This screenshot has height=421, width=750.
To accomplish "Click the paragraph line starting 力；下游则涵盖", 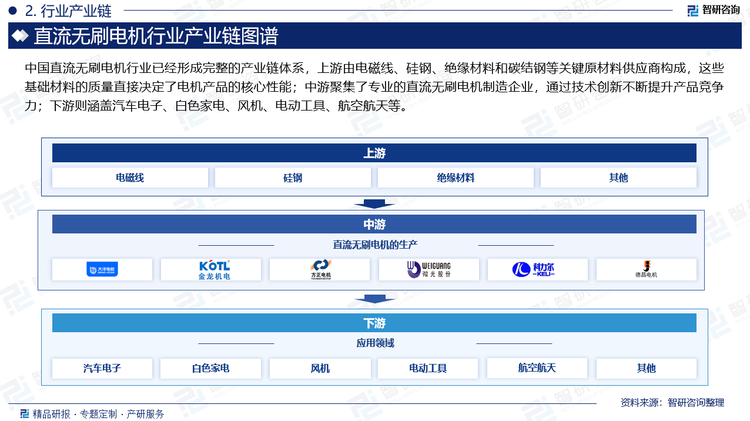I will [217, 106].
